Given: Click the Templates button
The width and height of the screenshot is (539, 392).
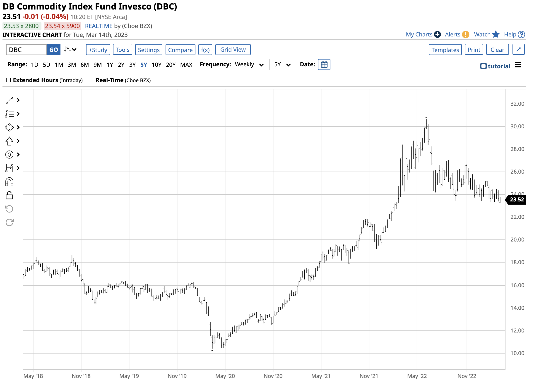Looking at the screenshot, I should pyautogui.click(x=445, y=50).
